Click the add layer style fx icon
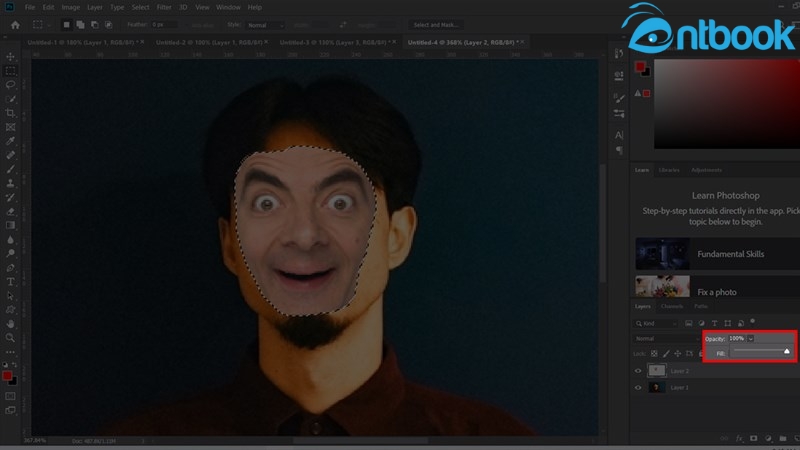The image size is (800, 450). [739, 438]
